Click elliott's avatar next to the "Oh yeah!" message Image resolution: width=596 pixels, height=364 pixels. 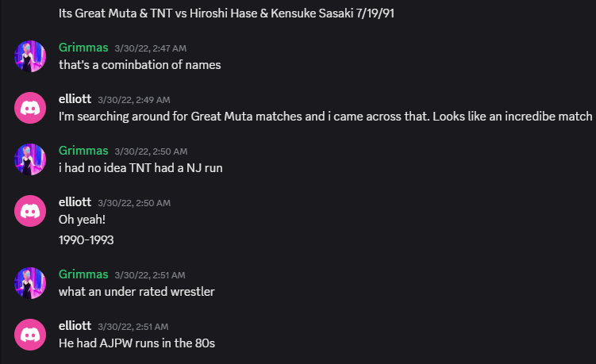pos(30,211)
